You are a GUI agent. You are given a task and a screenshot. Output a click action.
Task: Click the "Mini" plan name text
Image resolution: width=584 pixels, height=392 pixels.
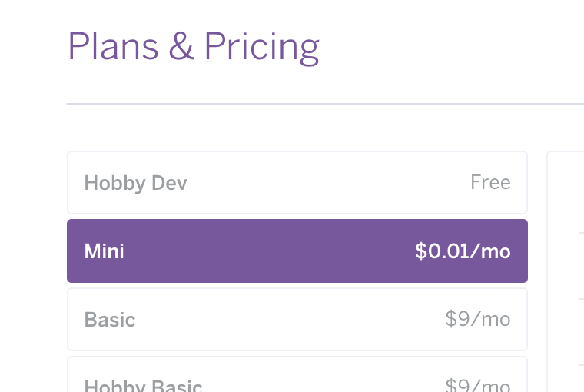pyautogui.click(x=104, y=251)
